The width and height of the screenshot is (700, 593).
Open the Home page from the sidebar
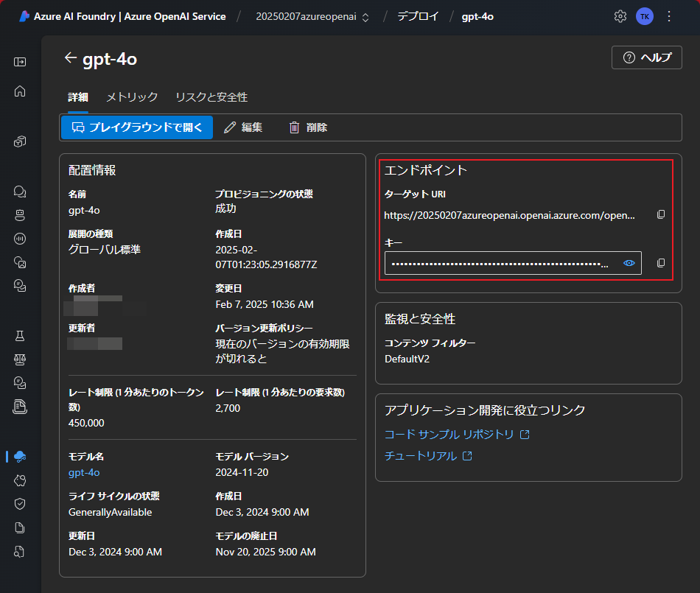[20, 91]
